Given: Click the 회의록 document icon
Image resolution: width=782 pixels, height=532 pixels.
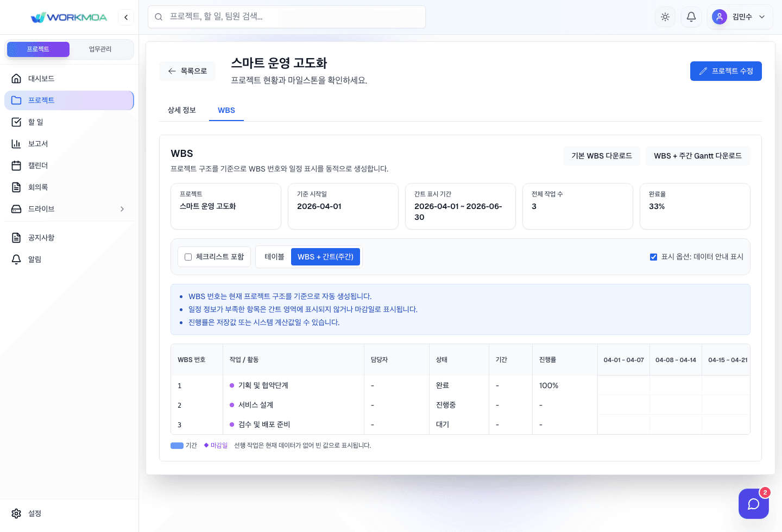Looking at the screenshot, I should point(16,187).
